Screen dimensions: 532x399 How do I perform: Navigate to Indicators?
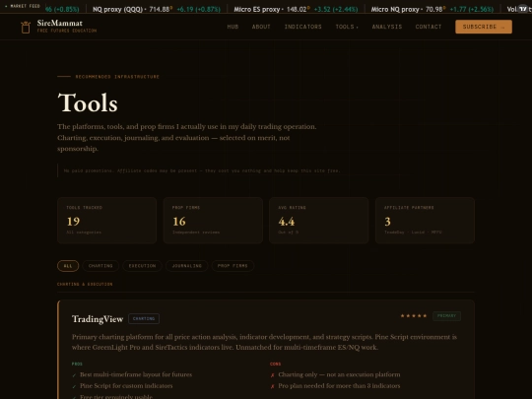point(303,27)
